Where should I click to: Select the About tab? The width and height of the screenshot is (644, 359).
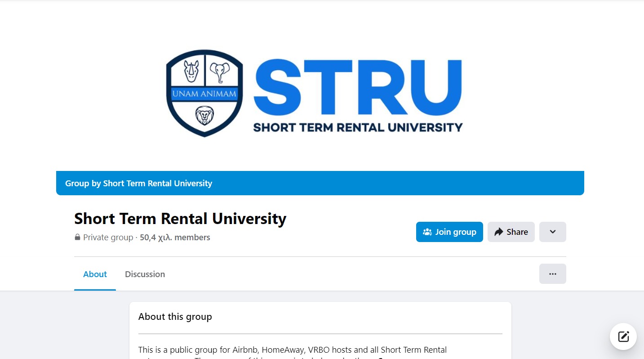(x=95, y=274)
